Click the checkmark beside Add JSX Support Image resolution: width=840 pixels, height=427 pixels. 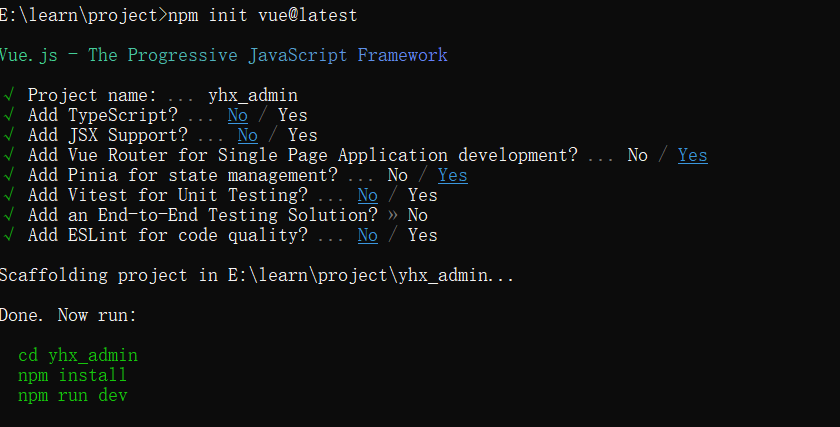(9, 135)
